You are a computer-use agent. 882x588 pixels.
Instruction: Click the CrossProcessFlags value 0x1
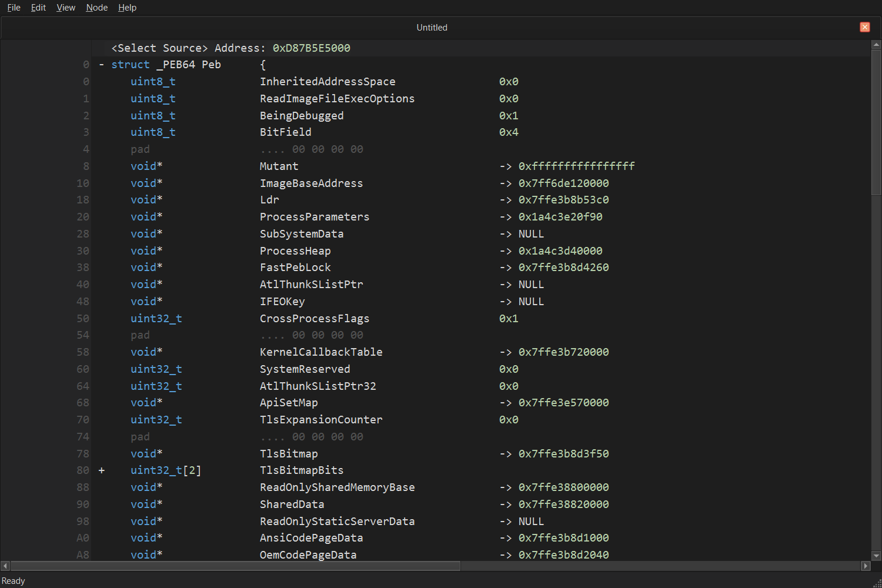point(509,319)
